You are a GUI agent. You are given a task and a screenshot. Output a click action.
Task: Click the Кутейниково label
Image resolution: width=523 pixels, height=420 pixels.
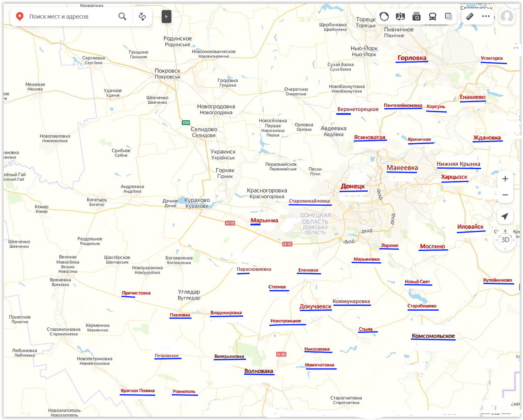tap(497, 280)
